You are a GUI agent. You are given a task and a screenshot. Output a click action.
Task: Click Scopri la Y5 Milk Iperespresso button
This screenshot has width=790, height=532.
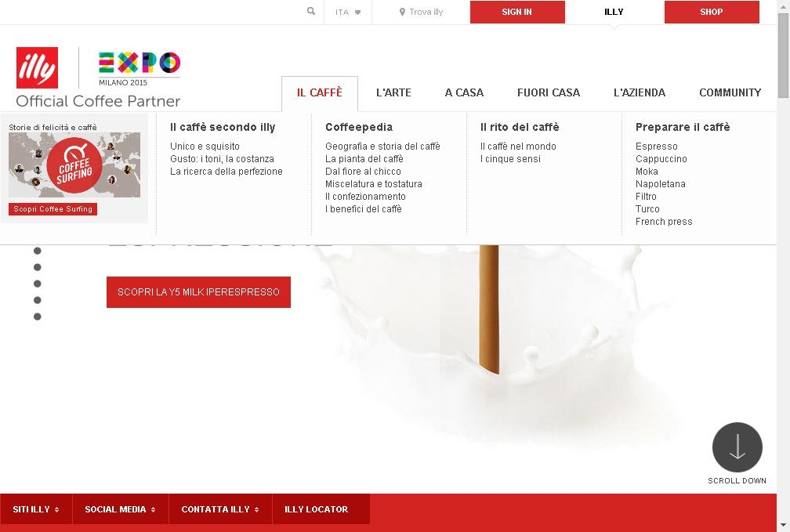point(198,292)
